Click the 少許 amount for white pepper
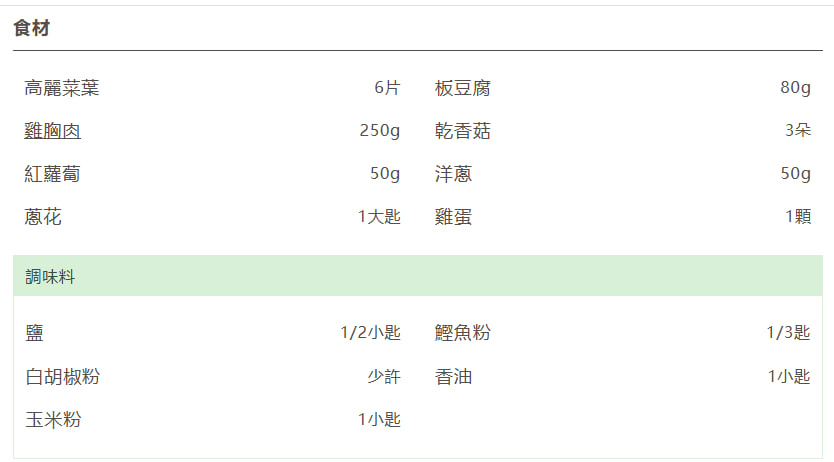 pyautogui.click(x=384, y=377)
